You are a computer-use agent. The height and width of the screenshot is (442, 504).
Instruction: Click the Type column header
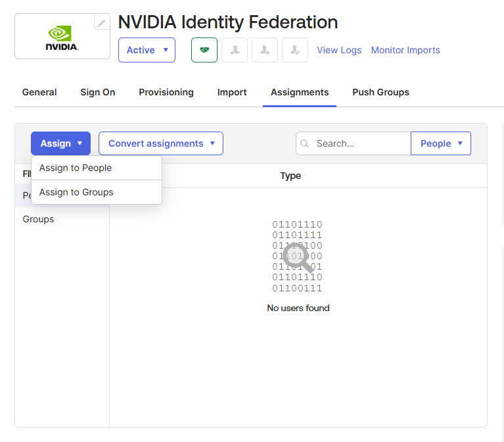(x=290, y=176)
